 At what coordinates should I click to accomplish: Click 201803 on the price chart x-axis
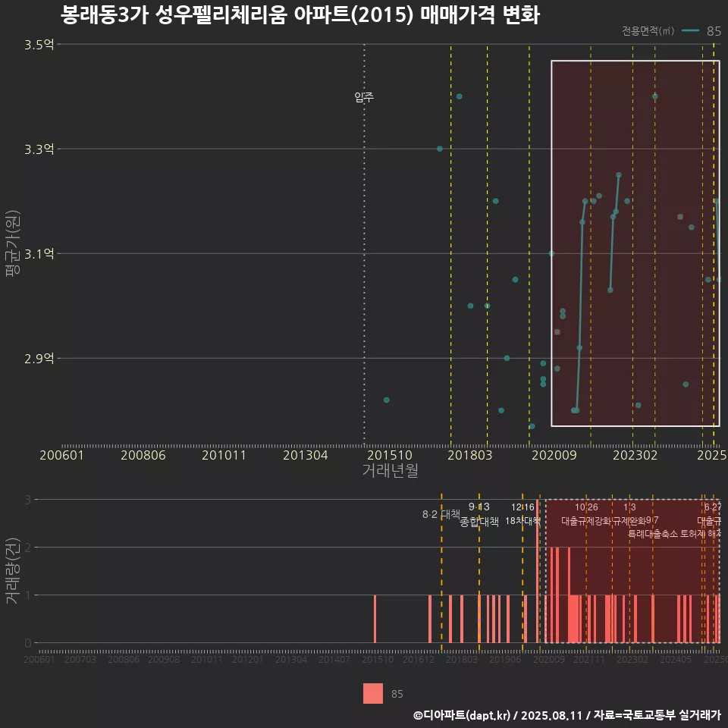[469, 455]
